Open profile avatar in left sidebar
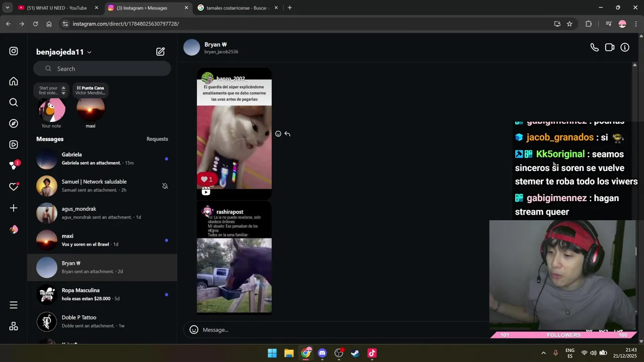The height and width of the screenshot is (362, 644). pos(14,229)
